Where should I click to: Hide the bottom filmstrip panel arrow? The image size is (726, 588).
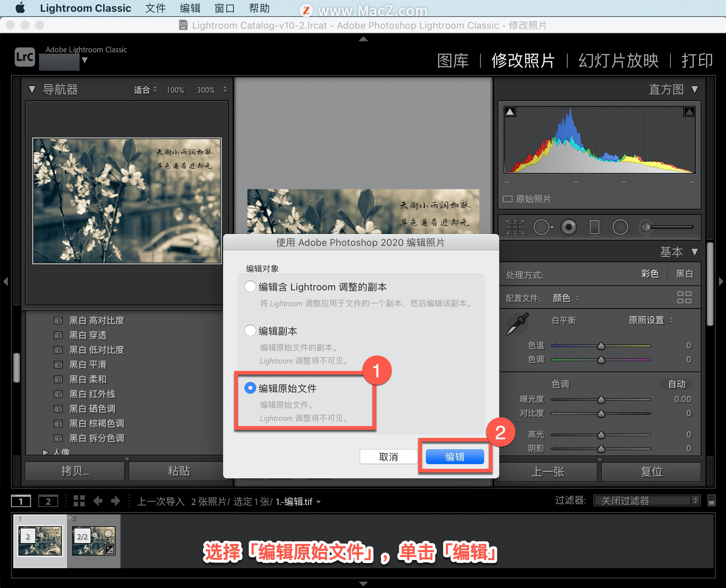pyautogui.click(x=363, y=583)
